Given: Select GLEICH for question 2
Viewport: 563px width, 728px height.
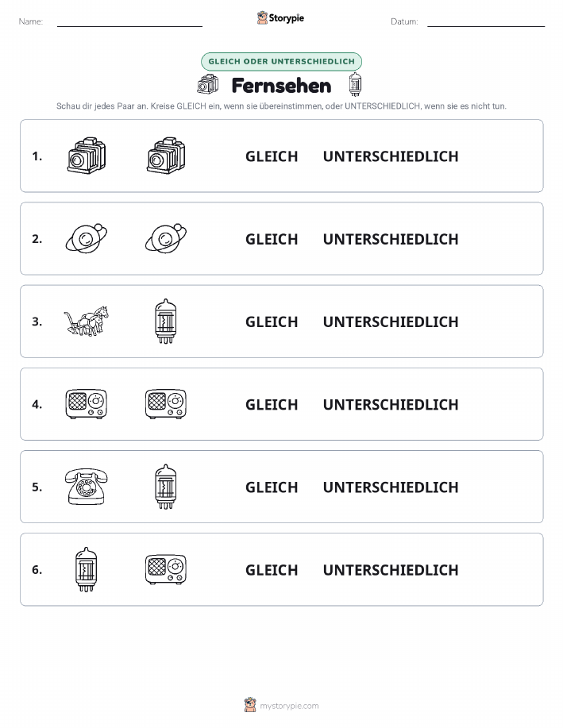Looking at the screenshot, I should 272,239.
